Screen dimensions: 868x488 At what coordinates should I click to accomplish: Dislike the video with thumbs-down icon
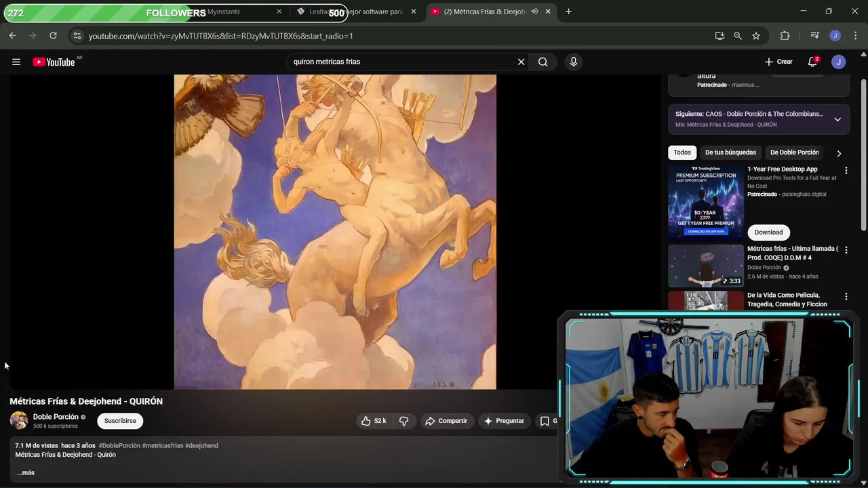pyautogui.click(x=403, y=421)
